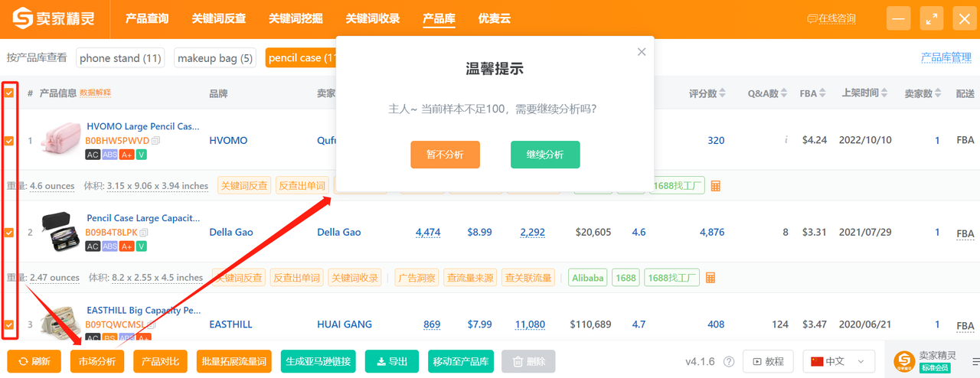980x378 pixels.
Task: Copy ASIN B0BHW5PWVD using the copy icon
Action: (x=156, y=141)
